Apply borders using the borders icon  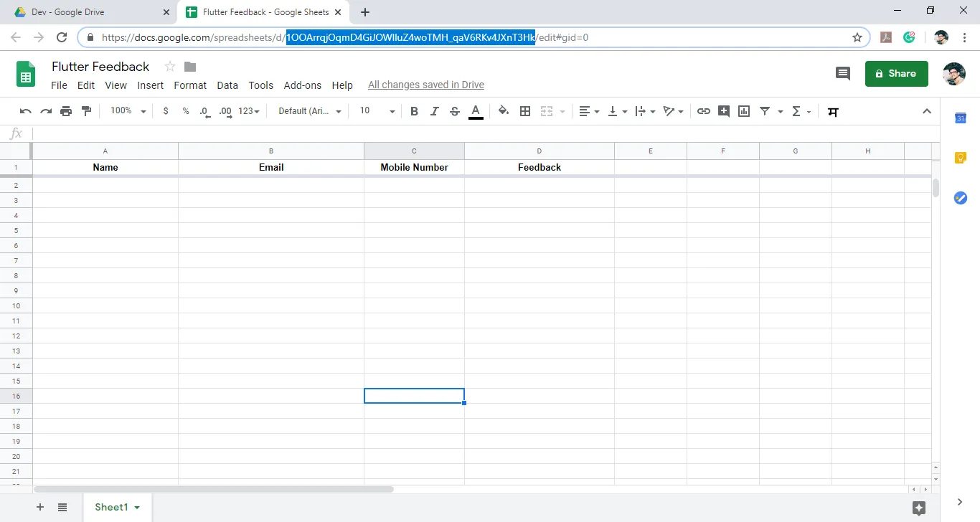[x=525, y=111]
